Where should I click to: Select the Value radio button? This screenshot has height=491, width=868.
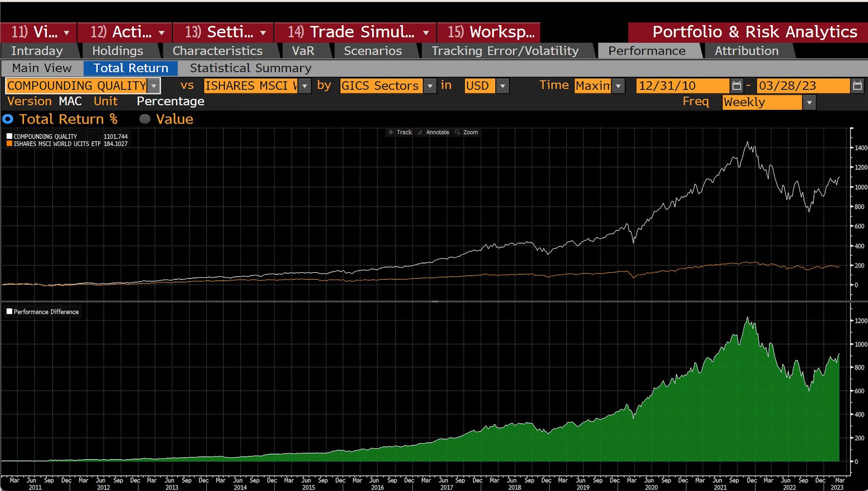[x=145, y=119]
